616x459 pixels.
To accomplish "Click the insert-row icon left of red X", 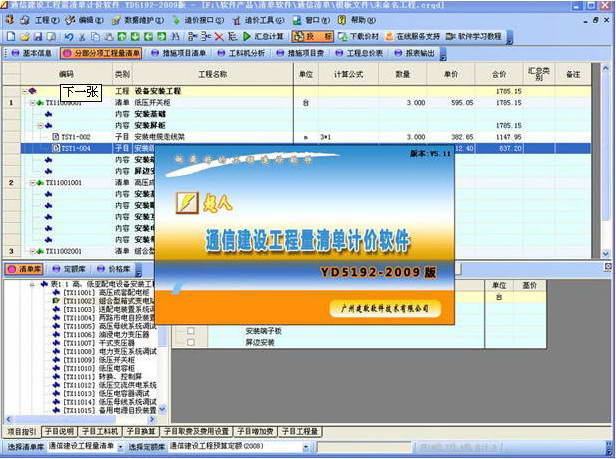I will [x=206, y=37].
